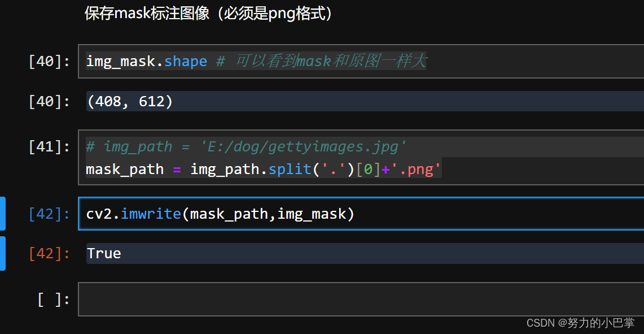Click the img_mask.shape code cell
Viewport: 644px width, 334px height.
(x=508, y=61)
